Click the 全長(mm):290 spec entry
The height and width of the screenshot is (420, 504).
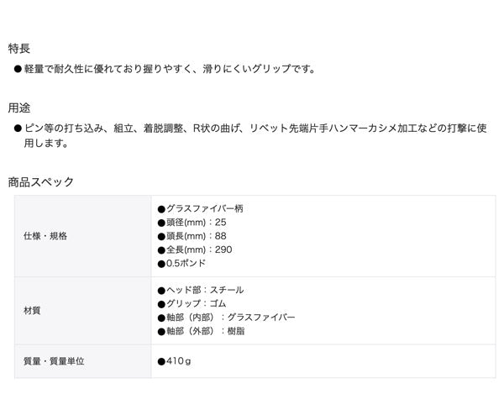tap(196, 249)
